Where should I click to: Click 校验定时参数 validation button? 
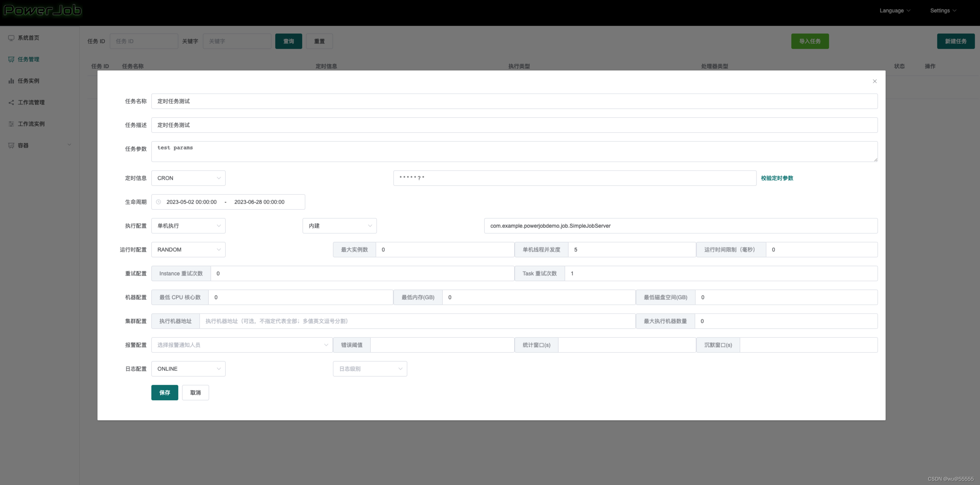(x=778, y=178)
